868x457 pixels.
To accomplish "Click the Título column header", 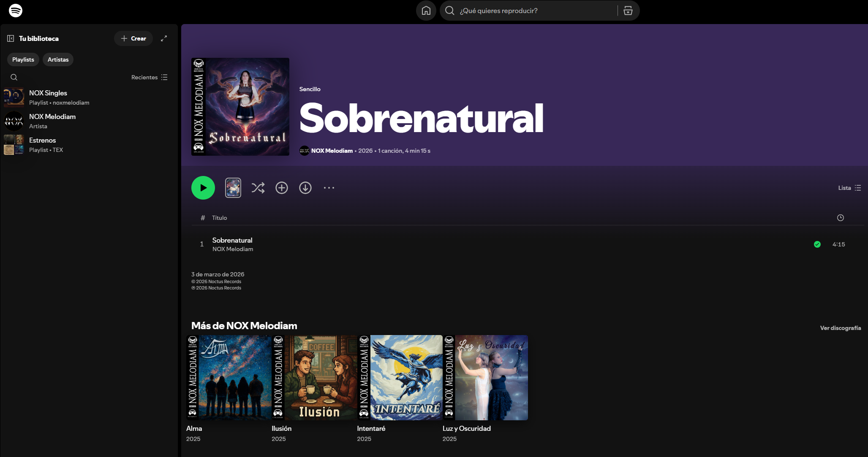I will 220,218.
